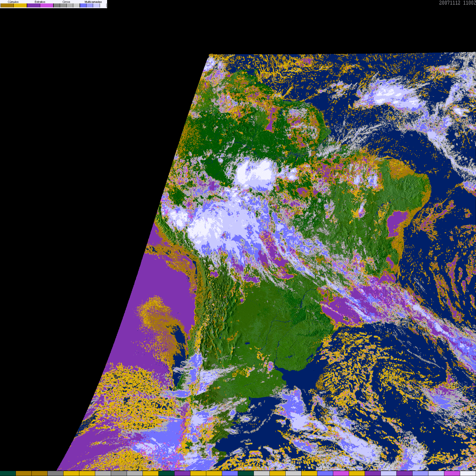
Task: Click the 1100Z time stamp
Action: pyautogui.click(x=469, y=3)
